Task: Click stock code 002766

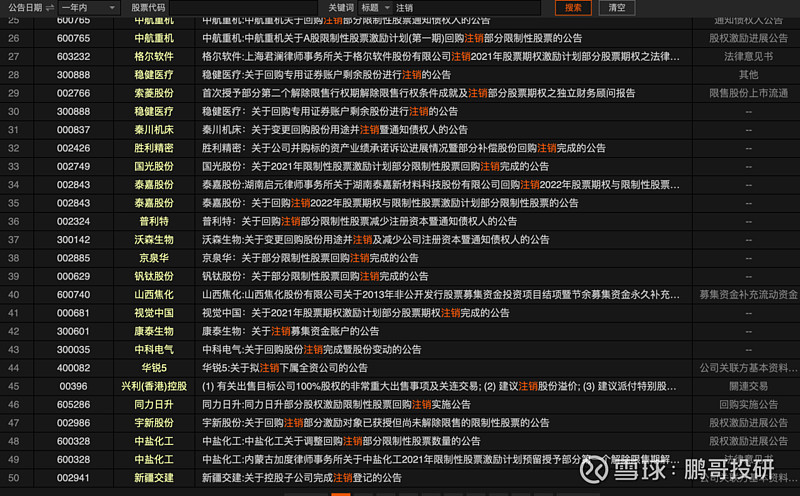Action: [73, 93]
